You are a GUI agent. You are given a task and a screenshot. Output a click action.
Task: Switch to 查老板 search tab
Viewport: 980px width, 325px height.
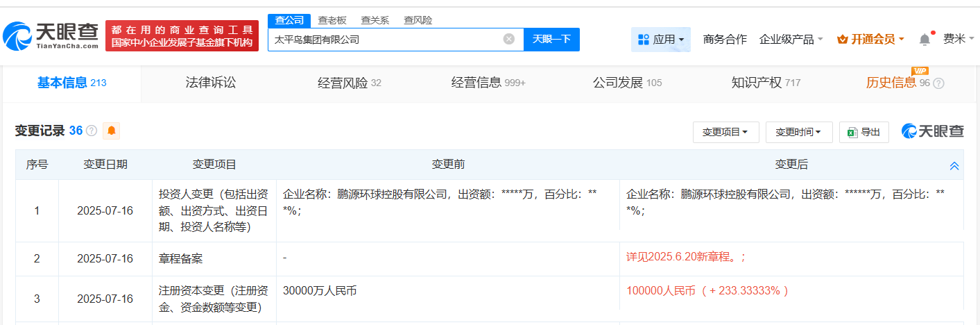[332, 20]
